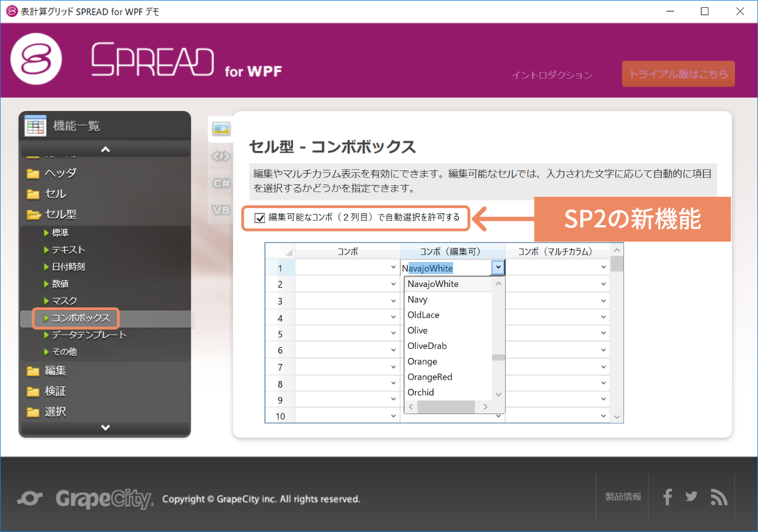Click the dropdown list horizontal scroll-left arrow
The image size is (758, 532).
click(x=411, y=407)
